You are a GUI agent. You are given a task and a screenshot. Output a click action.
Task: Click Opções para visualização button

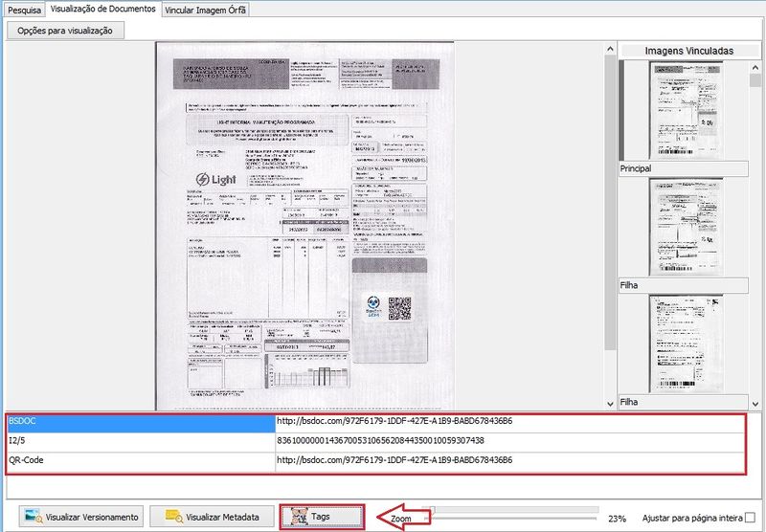click(x=65, y=31)
